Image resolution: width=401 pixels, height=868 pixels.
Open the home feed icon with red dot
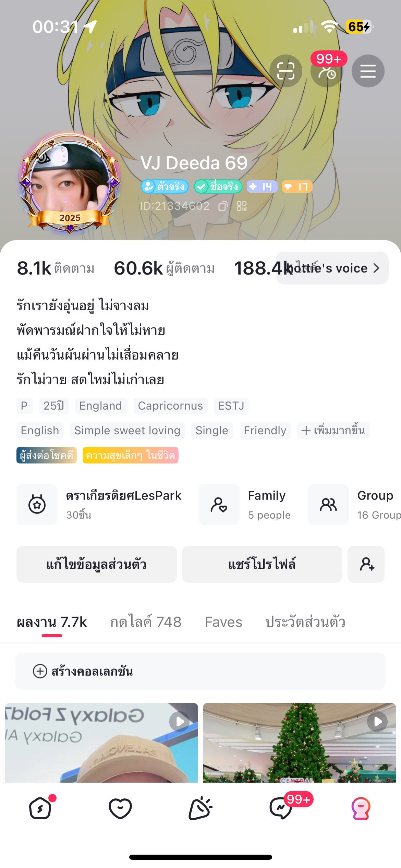(40, 808)
